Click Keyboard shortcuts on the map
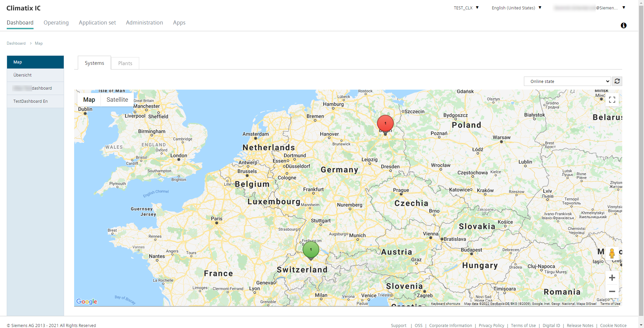The image size is (644, 328). coord(445,304)
